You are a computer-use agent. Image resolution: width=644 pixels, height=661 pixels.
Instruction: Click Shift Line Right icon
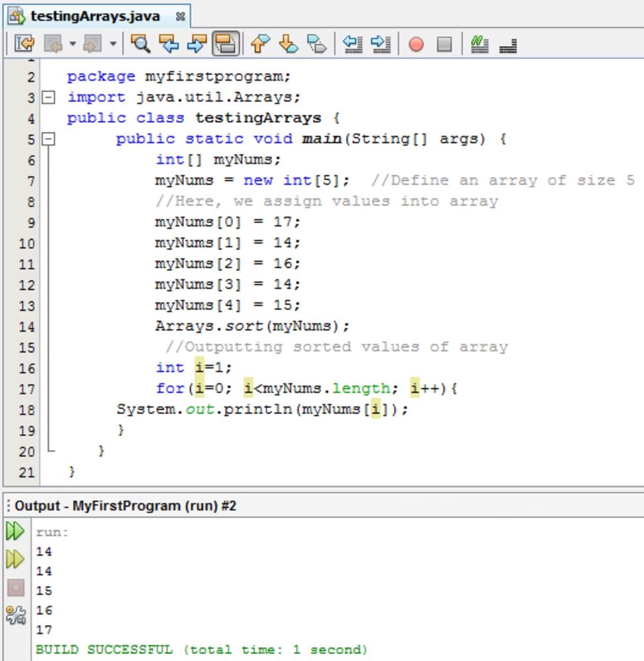381,44
